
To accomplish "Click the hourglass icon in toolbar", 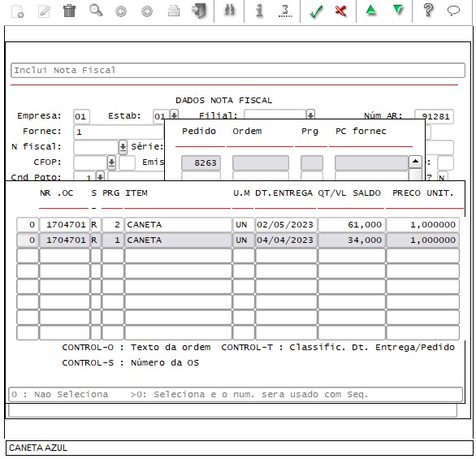I will pos(285,11).
